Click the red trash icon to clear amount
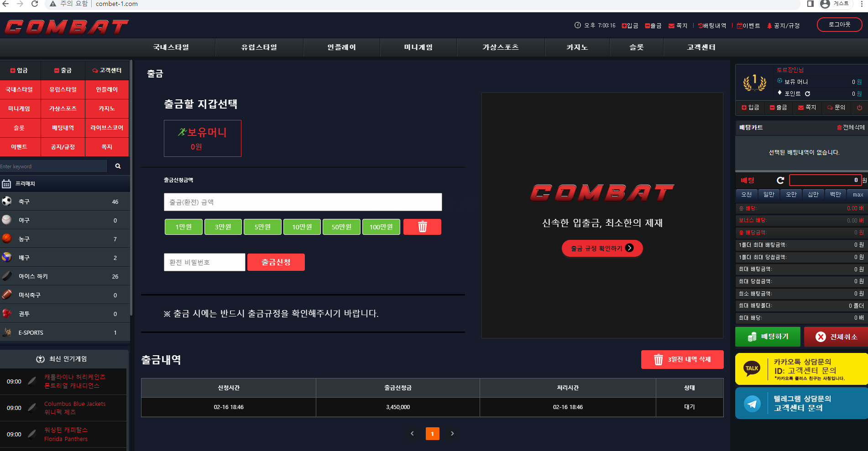Image resolution: width=868 pixels, height=451 pixels. point(422,227)
